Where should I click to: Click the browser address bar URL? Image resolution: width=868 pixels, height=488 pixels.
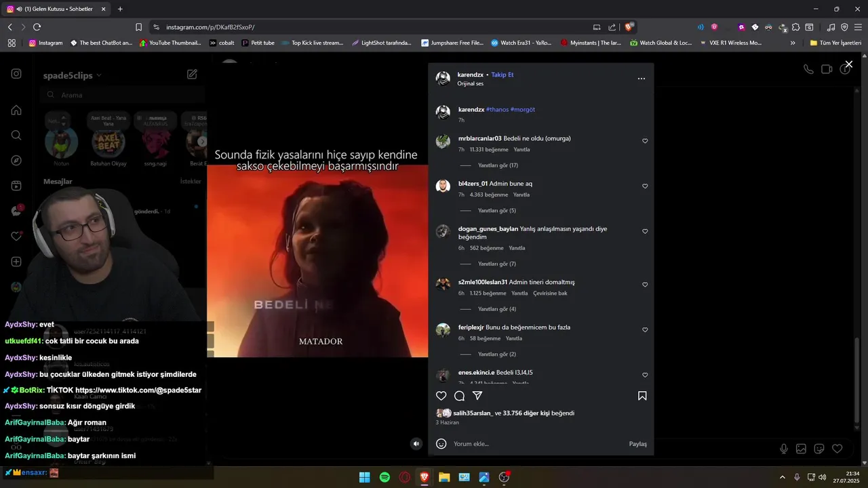coord(210,27)
